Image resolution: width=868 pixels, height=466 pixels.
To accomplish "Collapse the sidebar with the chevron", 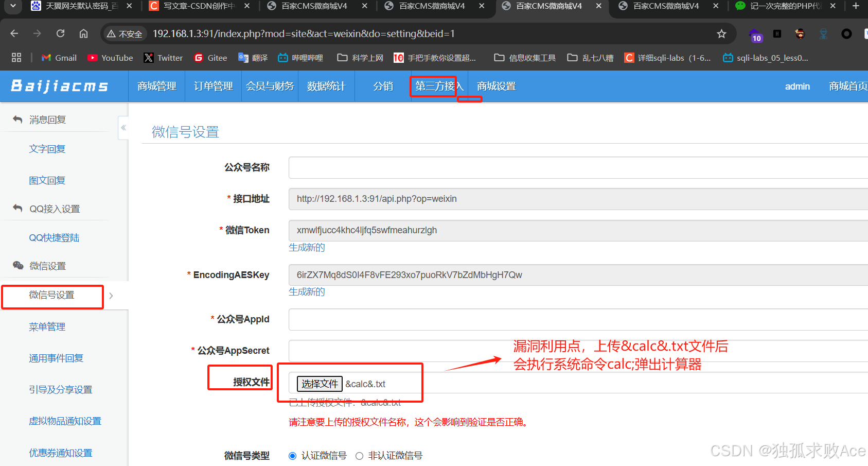I will coord(123,128).
